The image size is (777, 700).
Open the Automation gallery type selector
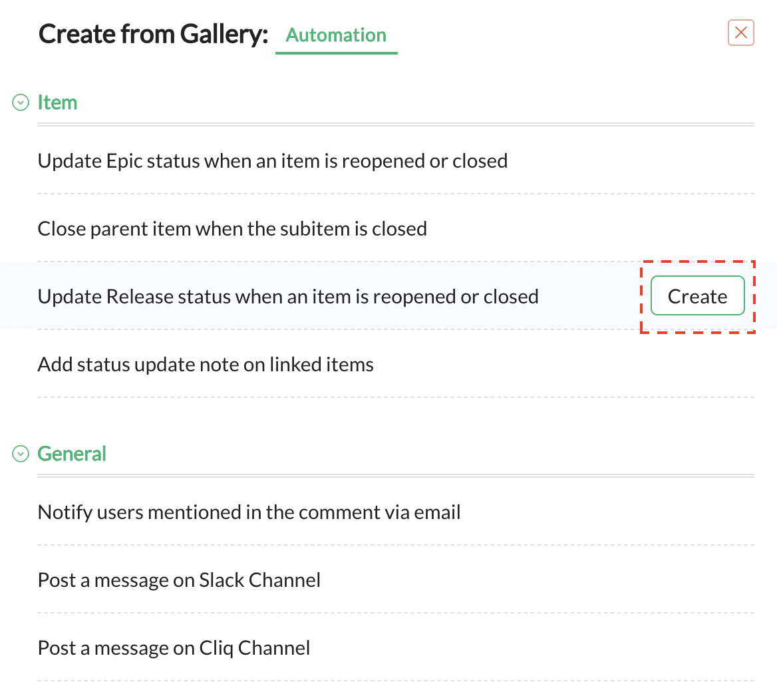[x=336, y=35]
